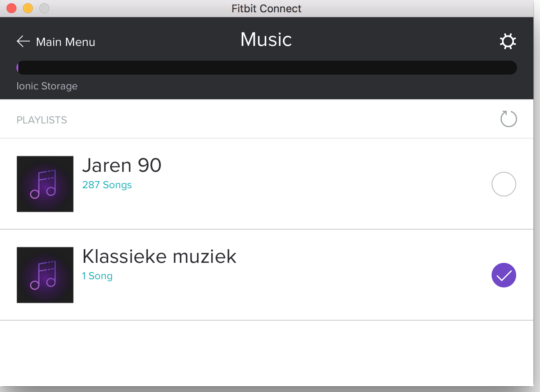Click the Ionic storage usage bar
540x392 pixels.
267,68
